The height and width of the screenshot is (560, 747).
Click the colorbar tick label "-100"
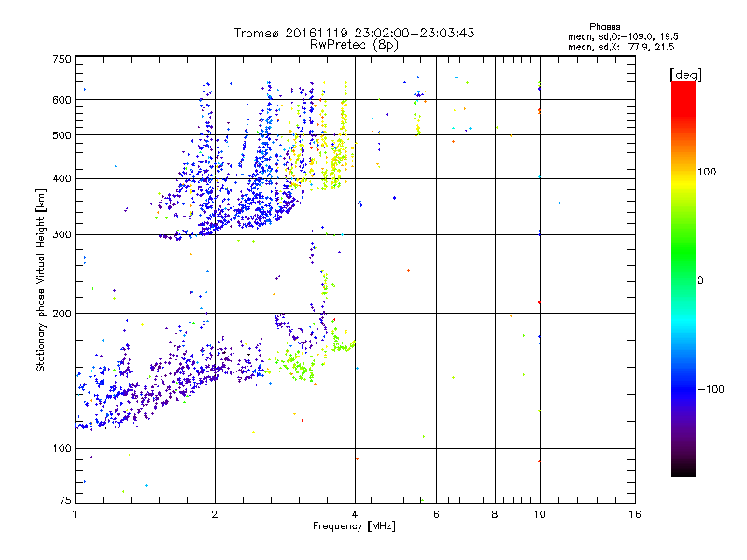711,389
